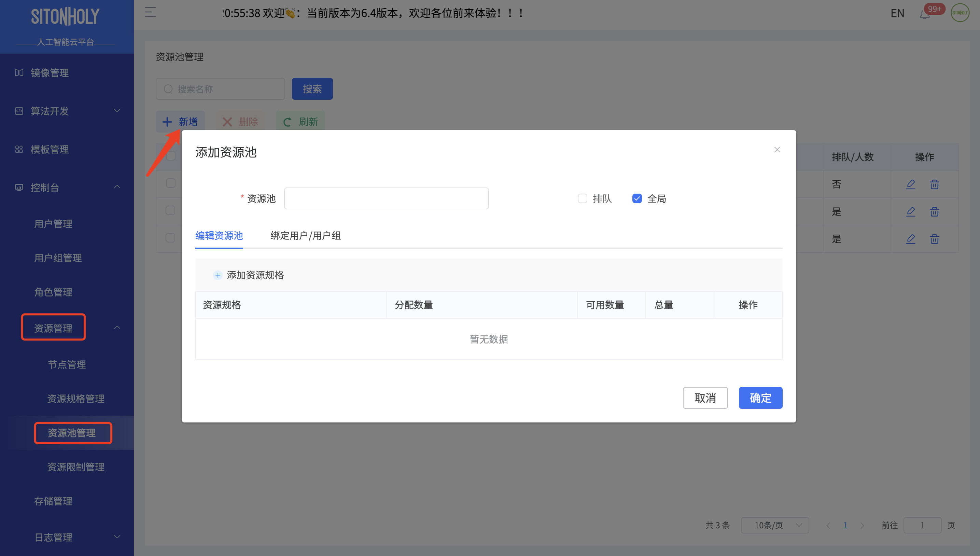Image resolution: width=980 pixels, height=556 pixels.
Task: Click the 新增 button
Action: click(180, 122)
